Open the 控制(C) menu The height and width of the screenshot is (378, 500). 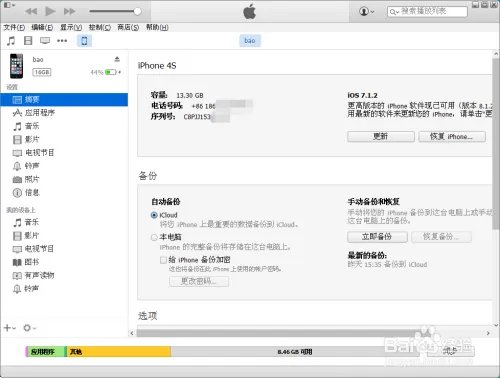(x=100, y=27)
